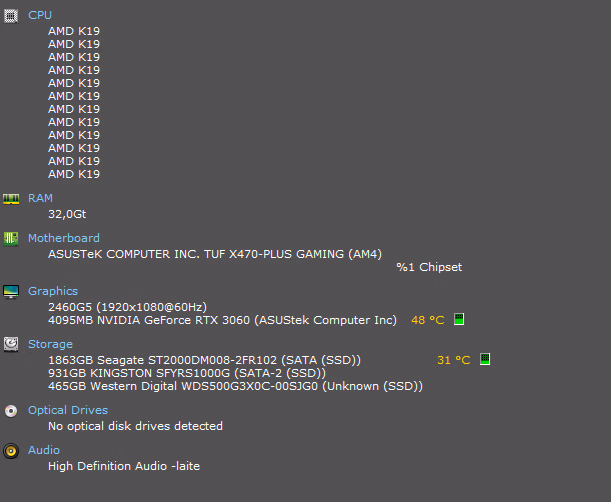Open the Storage section heading

coord(50,345)
